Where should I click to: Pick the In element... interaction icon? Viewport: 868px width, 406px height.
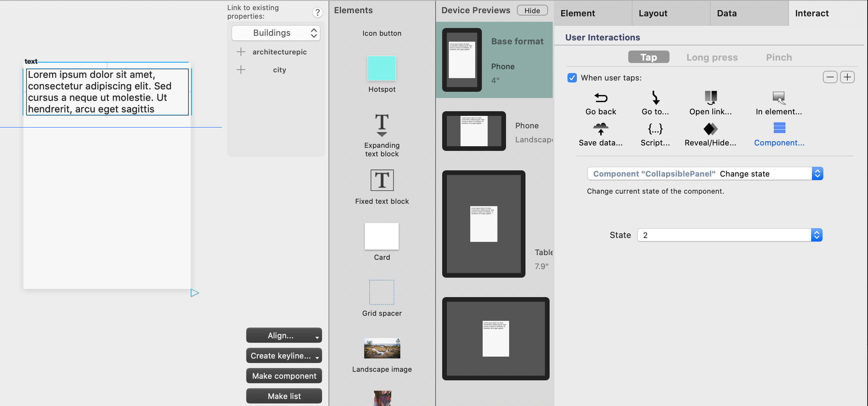[x=778, y=98]
